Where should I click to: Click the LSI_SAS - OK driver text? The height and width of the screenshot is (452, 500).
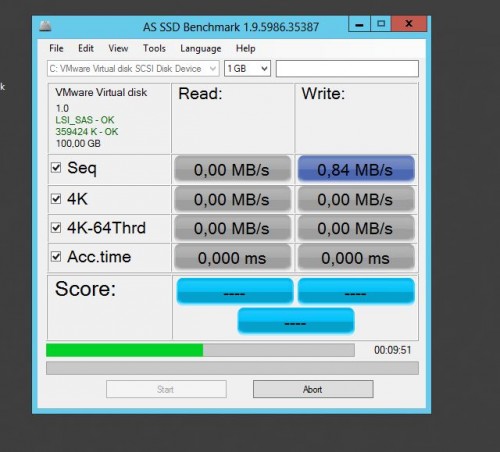tap(85, 120)
